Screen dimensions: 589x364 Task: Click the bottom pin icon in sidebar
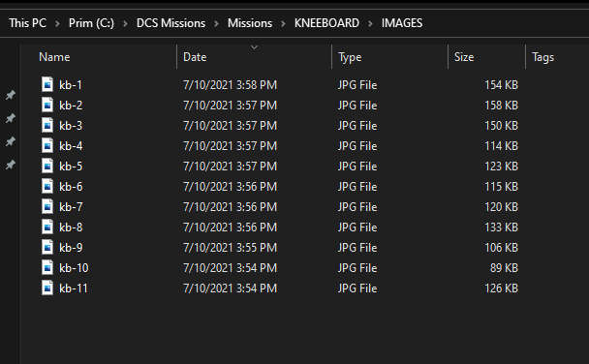(11, 165)
